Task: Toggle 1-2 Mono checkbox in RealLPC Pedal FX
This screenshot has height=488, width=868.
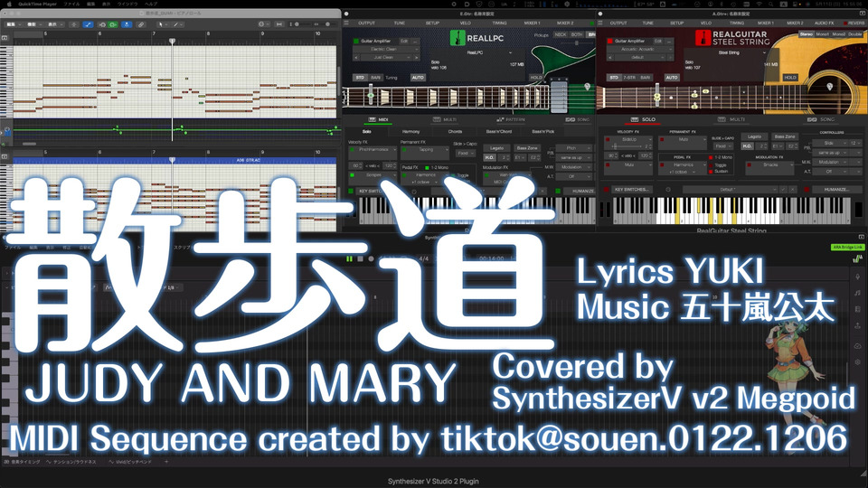Action: [427, 168]
